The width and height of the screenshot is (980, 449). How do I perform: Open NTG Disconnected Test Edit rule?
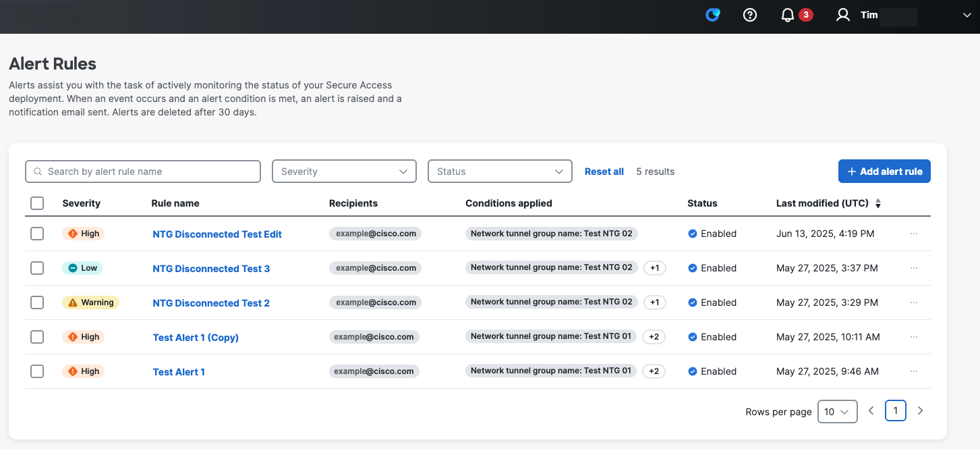coord(217,234)
